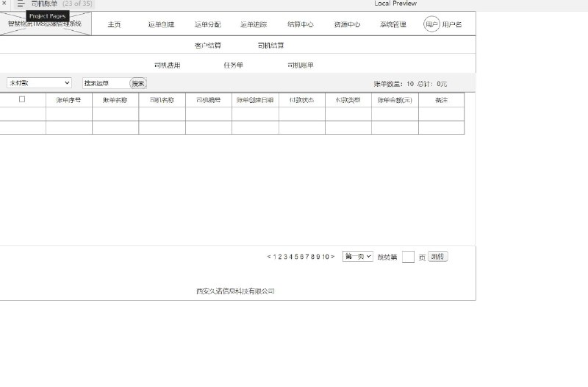Viewport: 588px width, 387px height.
Task: Click the 账单金额(元) column header
Action: [x=395, y=100]
